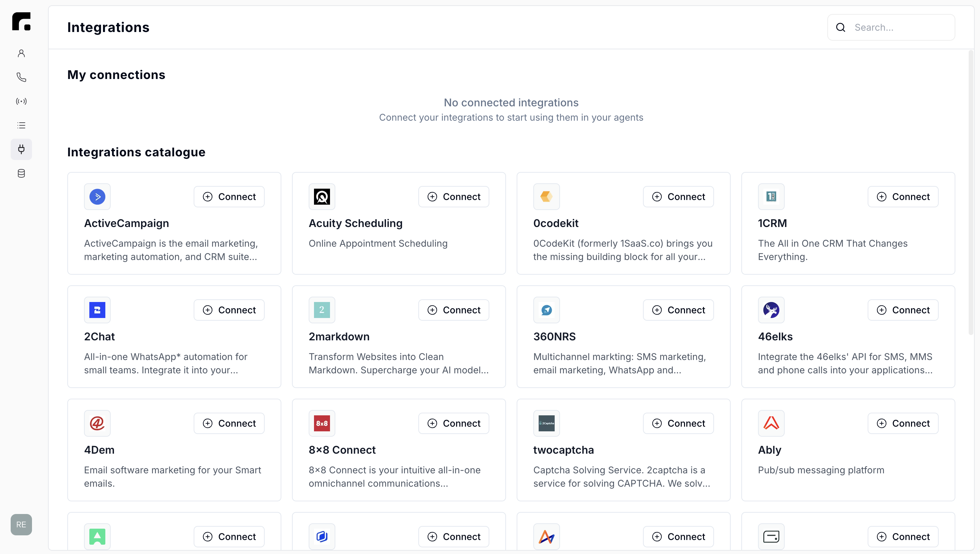Image resolution: width=980 pixels, height=554 pixels.
Task: Click the magnifier icon in search box
Action: pyautogui.click(x=840, y=27)
